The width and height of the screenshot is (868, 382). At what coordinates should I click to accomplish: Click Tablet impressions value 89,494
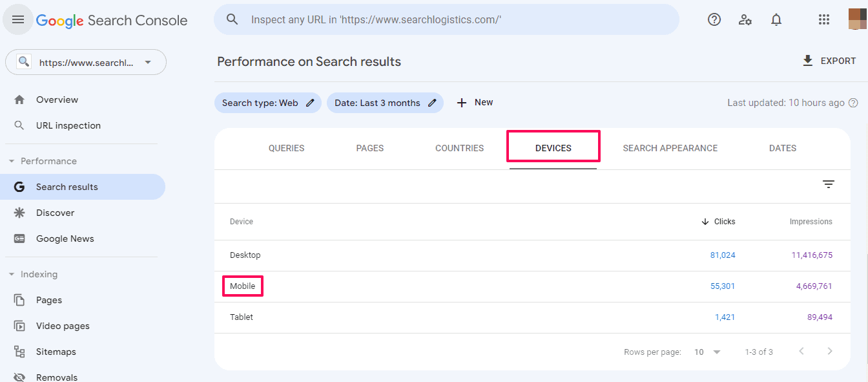pyautogui.click(x=820, y=317)
